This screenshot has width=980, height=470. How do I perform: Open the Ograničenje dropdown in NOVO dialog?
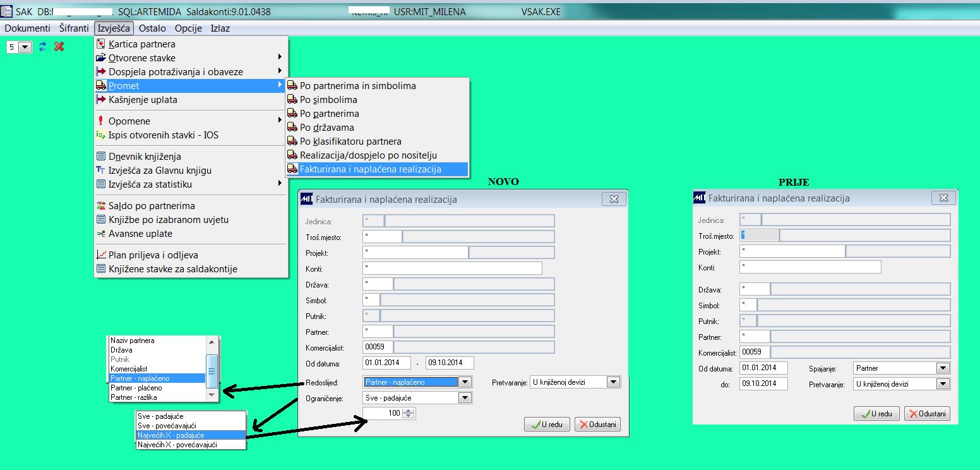465,398
